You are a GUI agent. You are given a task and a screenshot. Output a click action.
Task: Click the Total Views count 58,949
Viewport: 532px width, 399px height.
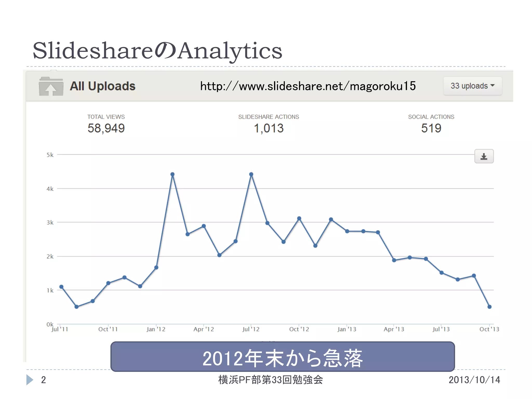106,128
